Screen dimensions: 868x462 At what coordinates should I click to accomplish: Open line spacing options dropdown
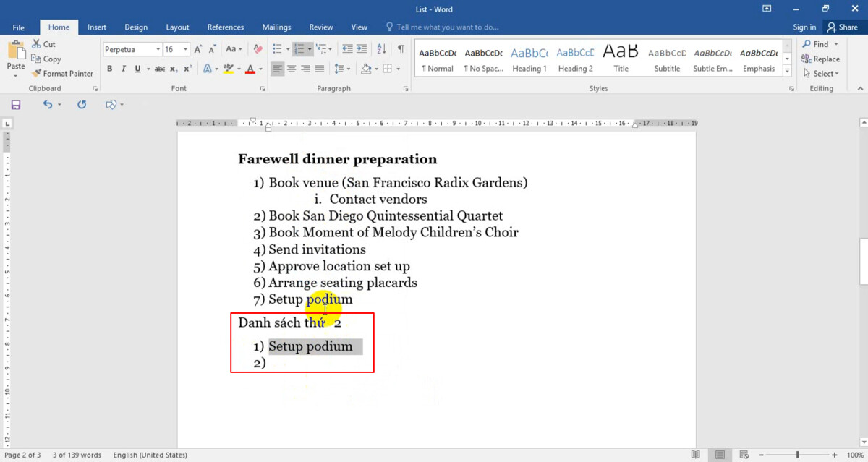[x=344, y=69]
